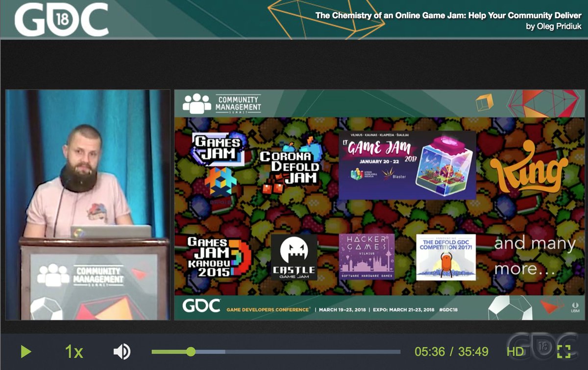Click the LT Game Jam 2017 banner
This screenshot has width=588, height=370.
[x=407, y=165]
